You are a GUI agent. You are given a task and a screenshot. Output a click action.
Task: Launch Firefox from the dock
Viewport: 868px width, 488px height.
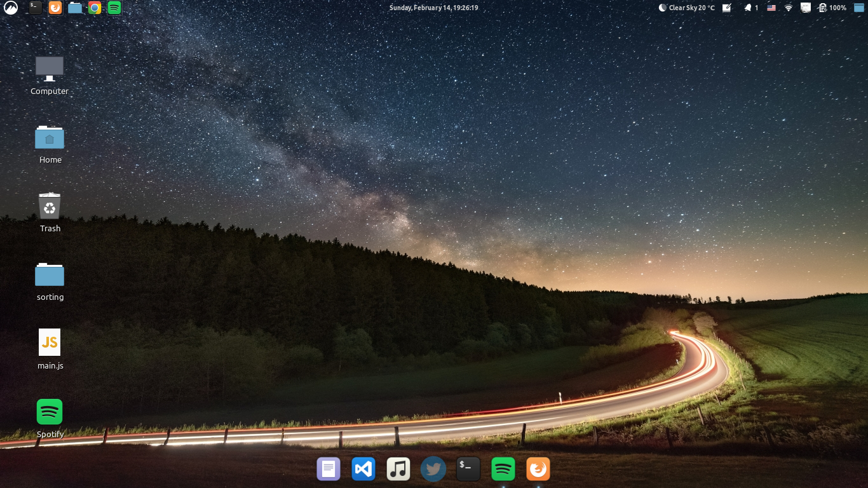coord(538,468)
